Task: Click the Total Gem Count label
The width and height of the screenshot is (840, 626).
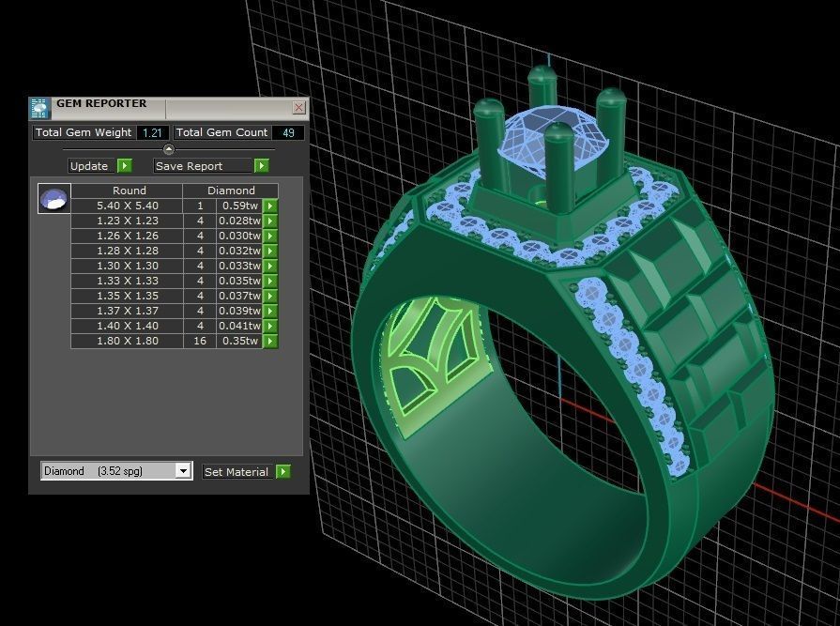Action: click(x=221, y=133)
